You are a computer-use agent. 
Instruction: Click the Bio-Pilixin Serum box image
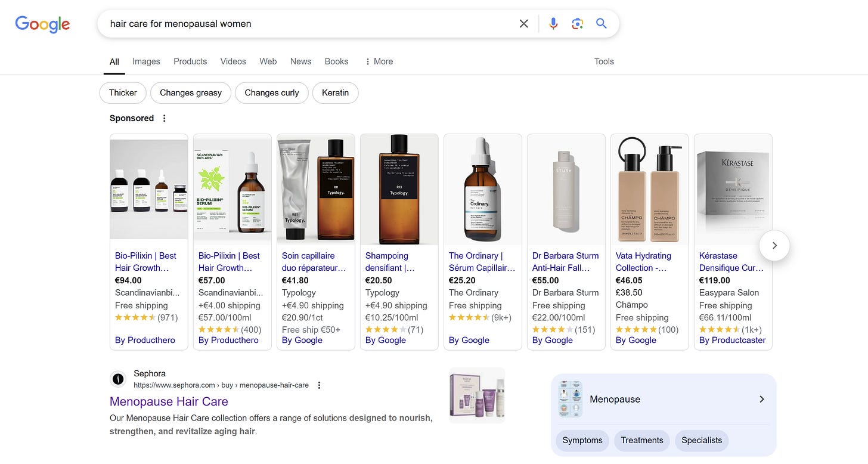pos(232,190)
